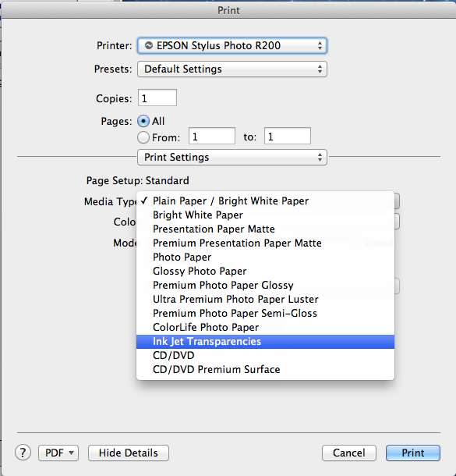Open the Printer selection dropdown
456x476 pixels.
click(232, 45)
